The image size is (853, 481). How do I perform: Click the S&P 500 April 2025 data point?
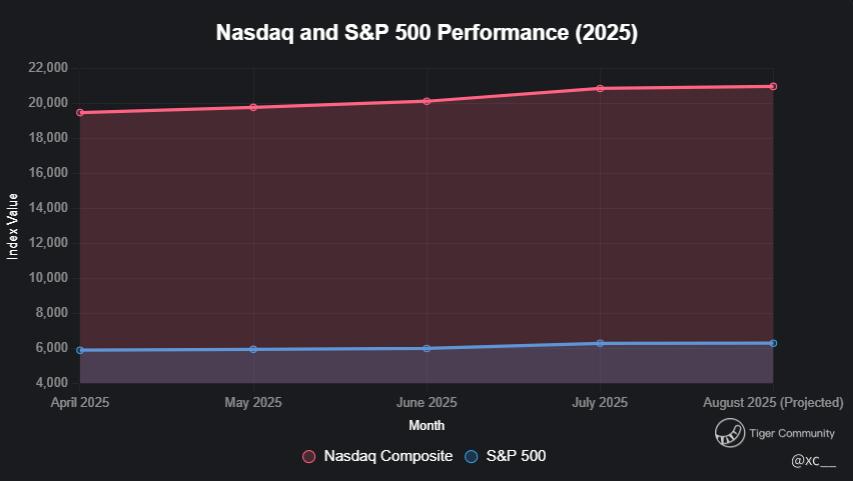(80, 350)
